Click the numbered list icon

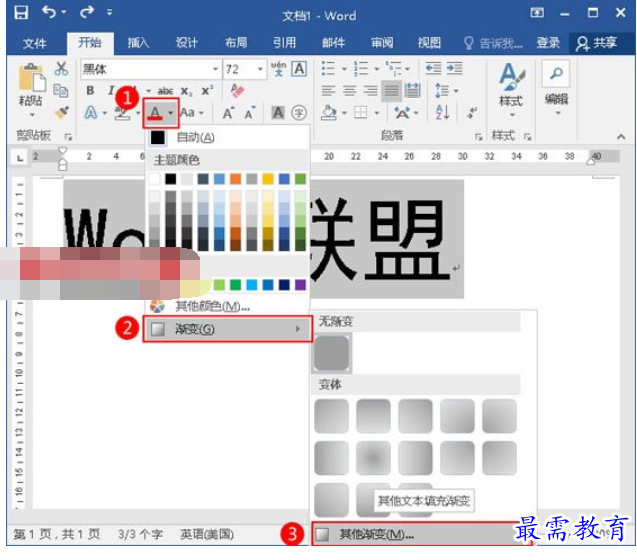coord(361,68)
